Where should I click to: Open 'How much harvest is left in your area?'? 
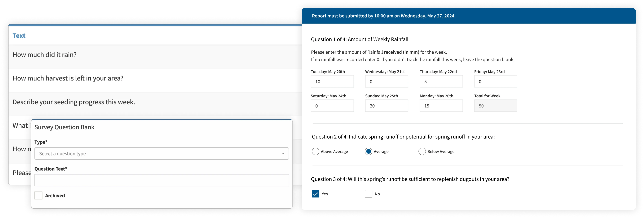(68, 78)
